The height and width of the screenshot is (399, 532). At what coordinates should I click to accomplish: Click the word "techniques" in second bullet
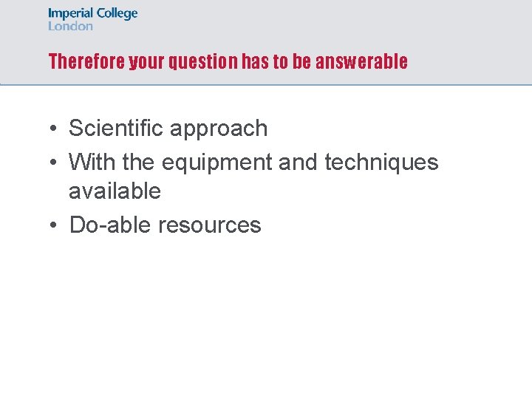pos(382,163)
